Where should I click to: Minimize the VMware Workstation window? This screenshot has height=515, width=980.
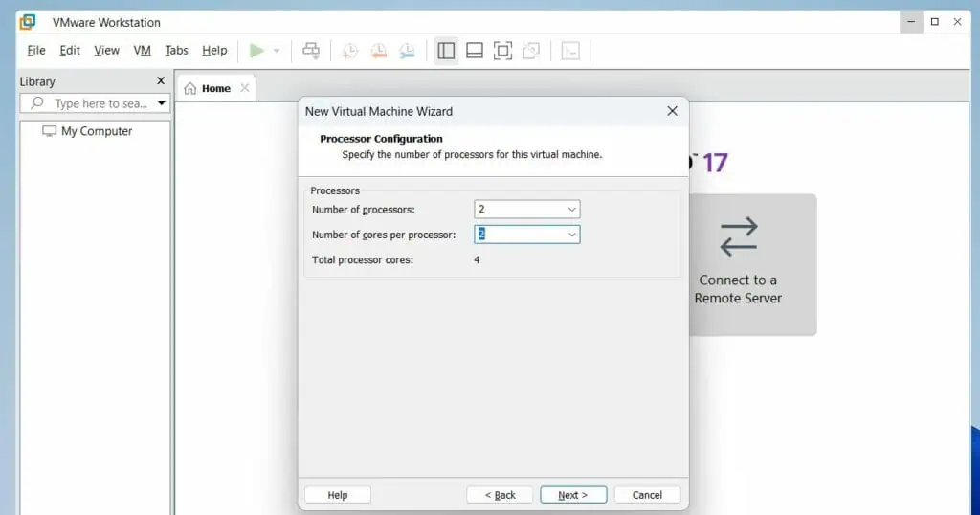911,22
